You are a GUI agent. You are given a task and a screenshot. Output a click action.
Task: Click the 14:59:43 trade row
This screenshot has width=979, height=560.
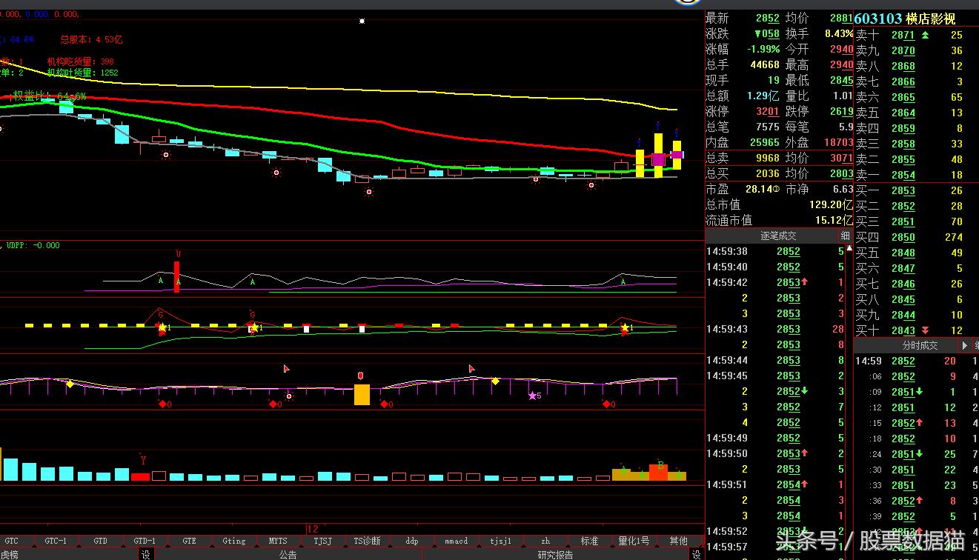click(775, 329)
